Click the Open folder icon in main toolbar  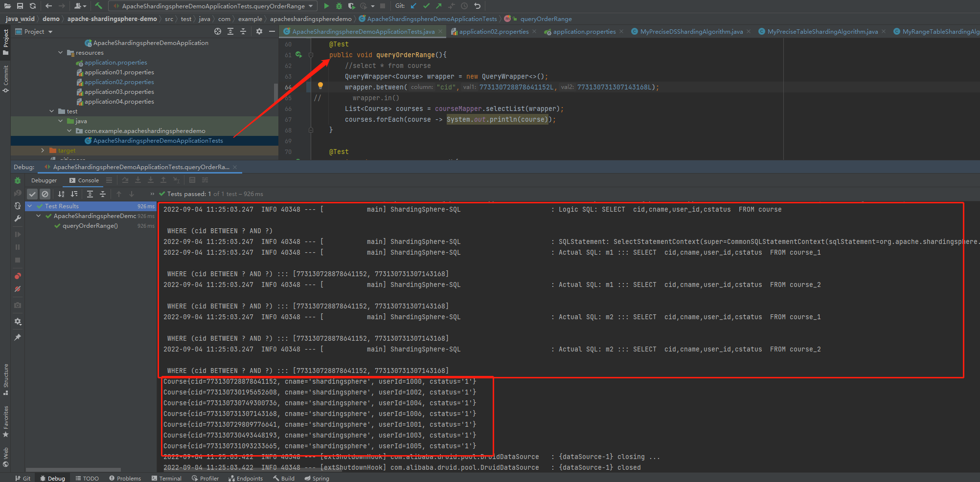point(7,6)
